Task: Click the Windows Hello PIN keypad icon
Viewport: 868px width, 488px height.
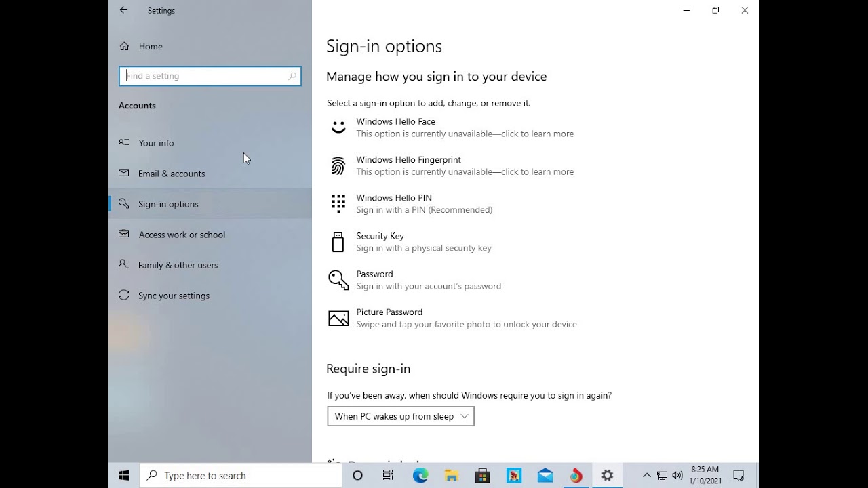Action: pyautogui.click(x=338, y=203)
